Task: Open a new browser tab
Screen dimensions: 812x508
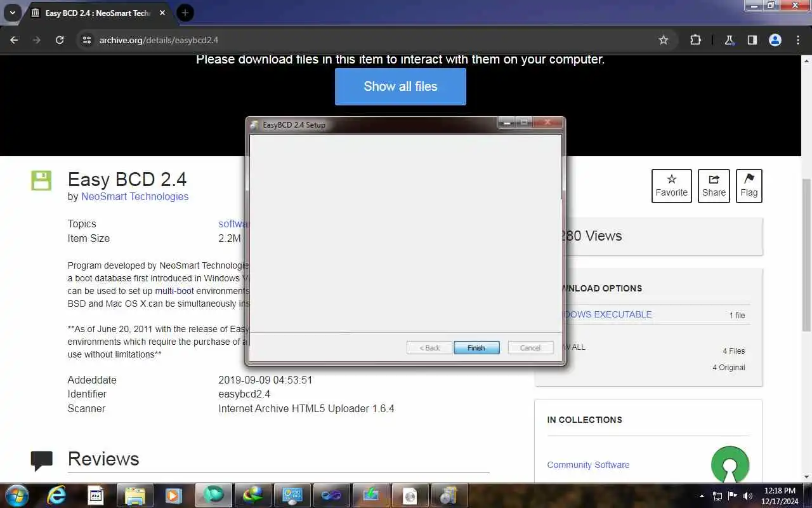Action: tap(185, 13)
